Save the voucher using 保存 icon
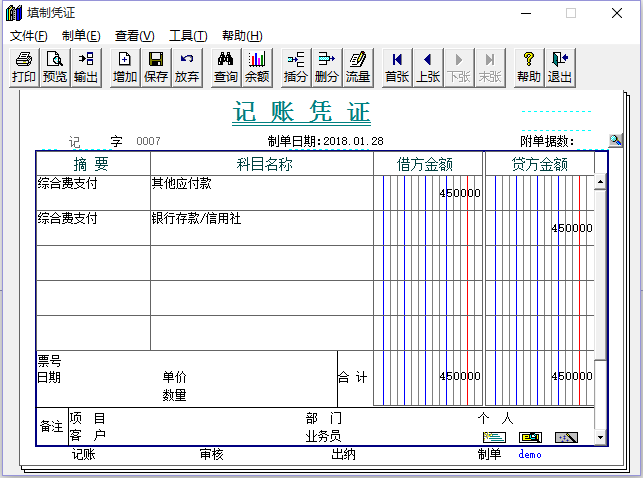643x478 pixels. point(156,67)
